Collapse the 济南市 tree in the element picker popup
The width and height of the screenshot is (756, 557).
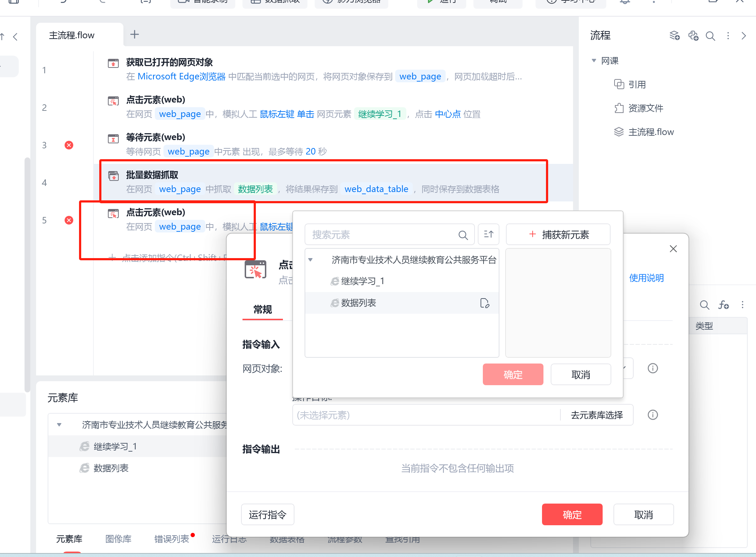(310, 260)
